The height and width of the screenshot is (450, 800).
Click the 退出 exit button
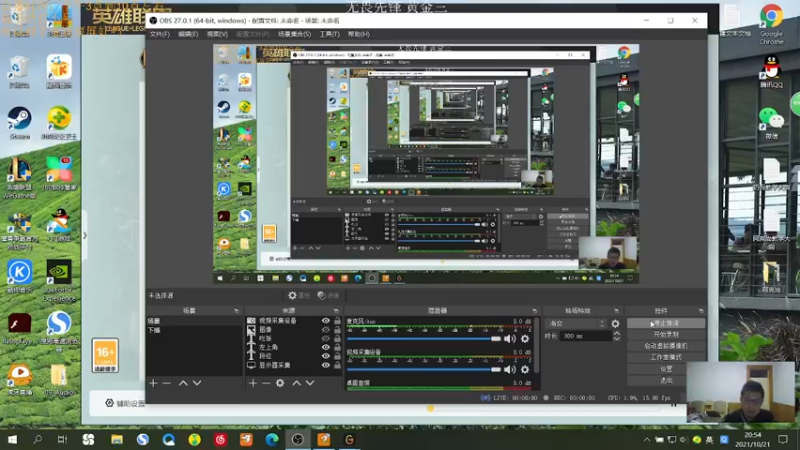click(666, 380)
